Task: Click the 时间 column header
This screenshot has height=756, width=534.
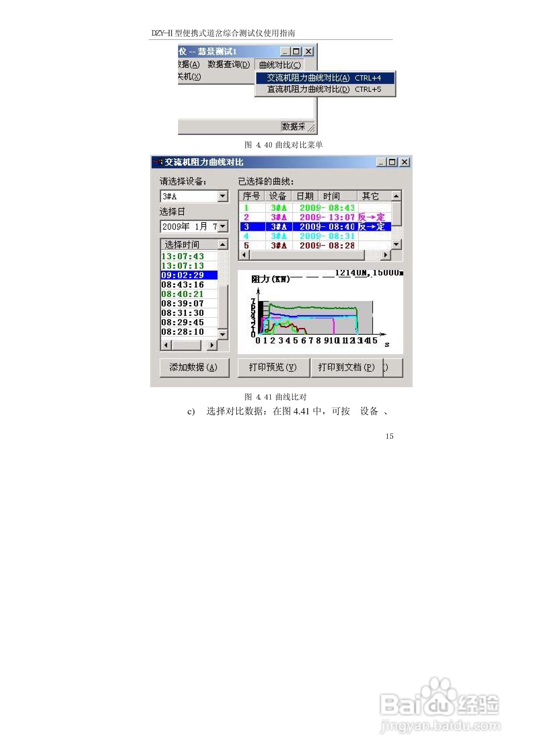Action: click(337, 196)
